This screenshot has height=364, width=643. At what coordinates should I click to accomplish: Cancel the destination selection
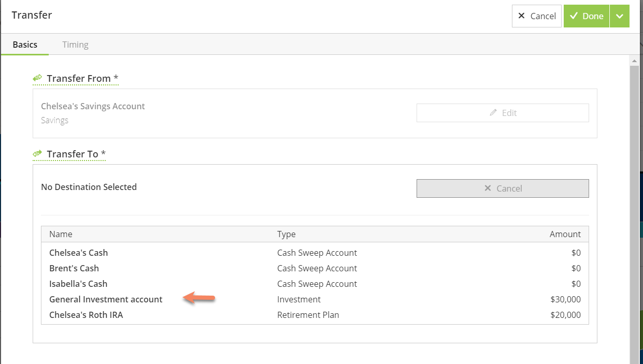point(502,188)
